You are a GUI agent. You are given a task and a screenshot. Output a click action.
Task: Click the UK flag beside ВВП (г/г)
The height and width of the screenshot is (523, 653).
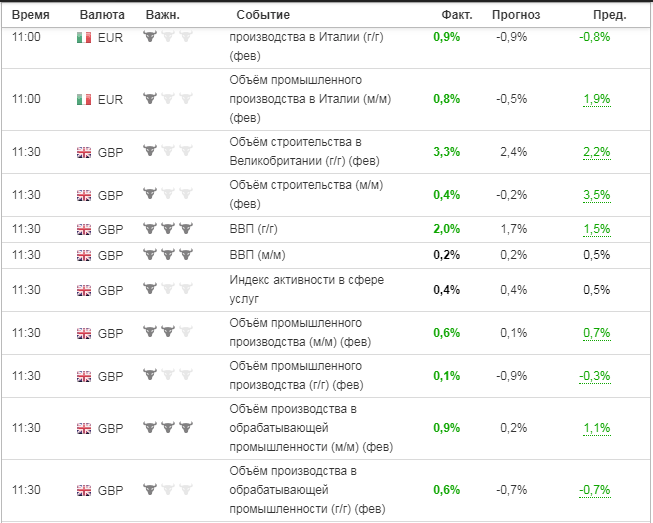84,229
